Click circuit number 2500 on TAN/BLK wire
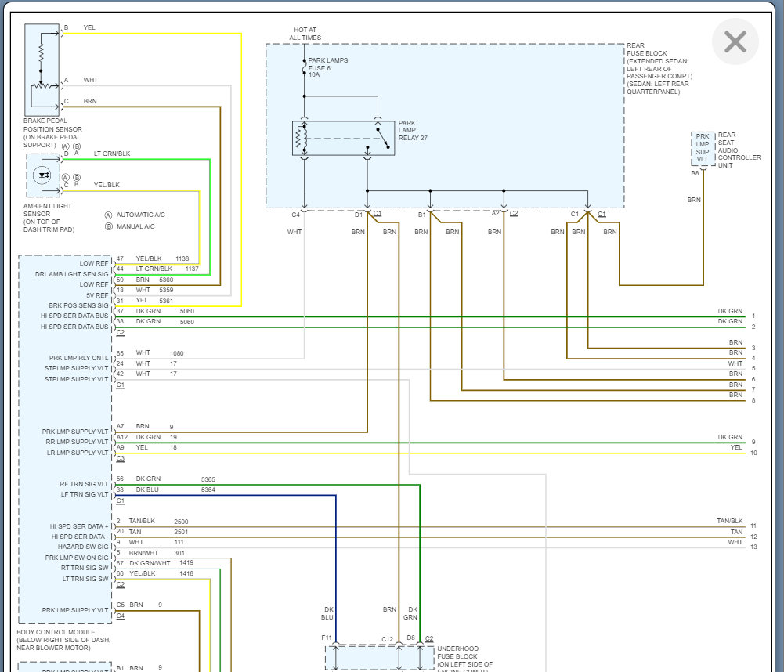Screen dimensions: 784x672 181,522
